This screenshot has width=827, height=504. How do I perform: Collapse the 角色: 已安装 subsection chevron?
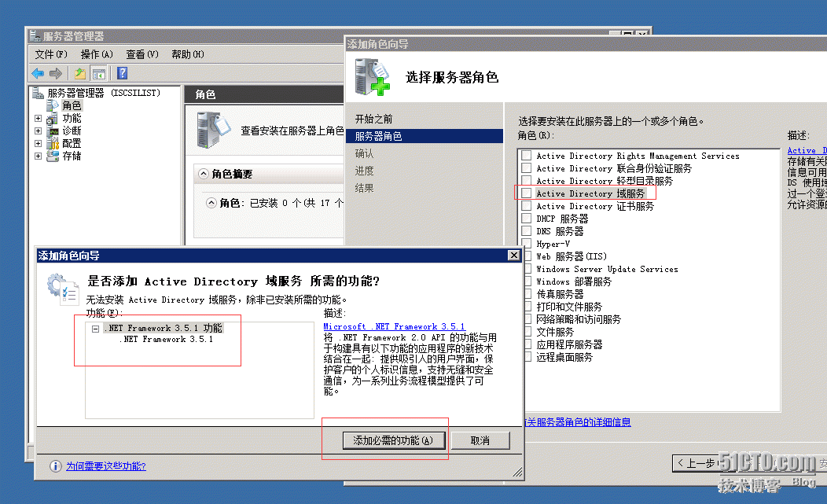click(x=211, y=203)
